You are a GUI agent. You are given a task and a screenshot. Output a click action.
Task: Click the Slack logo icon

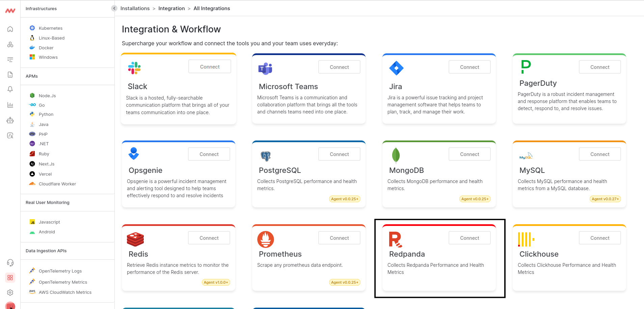[134, 68]
